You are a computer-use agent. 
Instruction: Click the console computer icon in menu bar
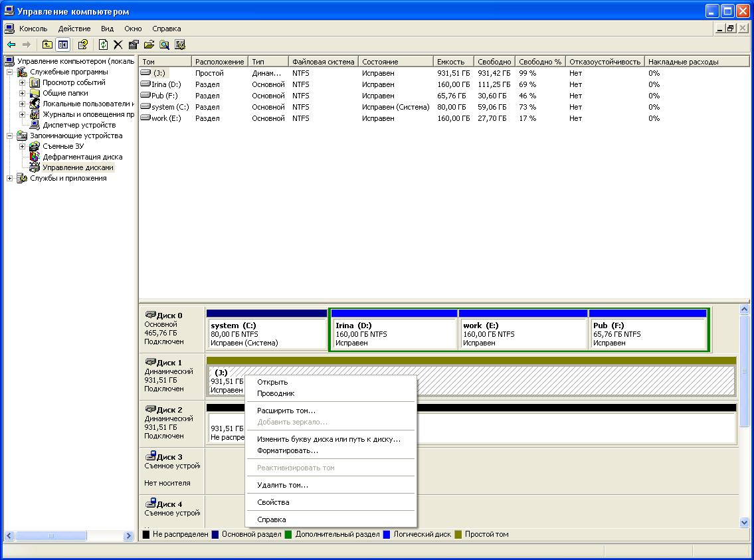(x=9, y=29)
